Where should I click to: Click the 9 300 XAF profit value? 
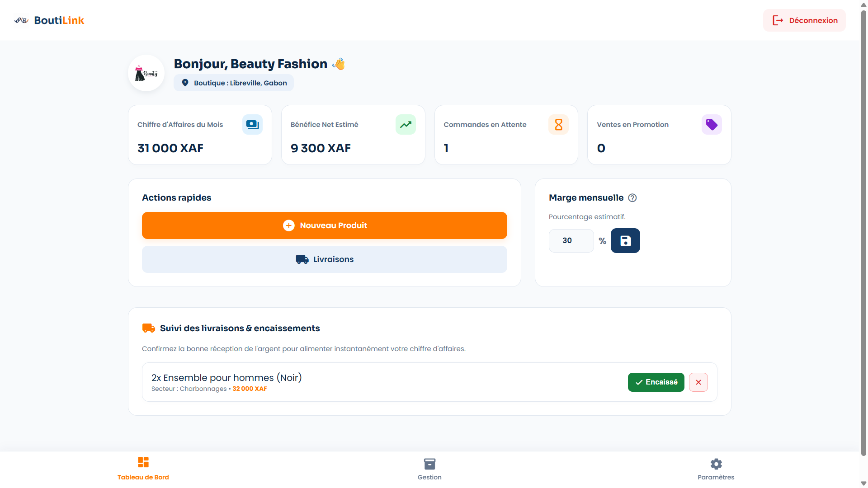[x=321, y=148]
